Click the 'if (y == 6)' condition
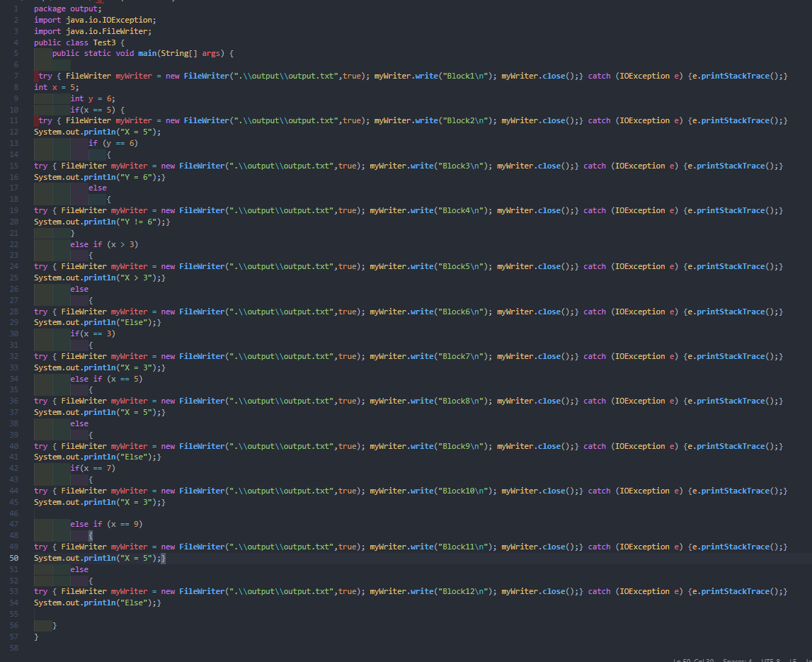 113,143
